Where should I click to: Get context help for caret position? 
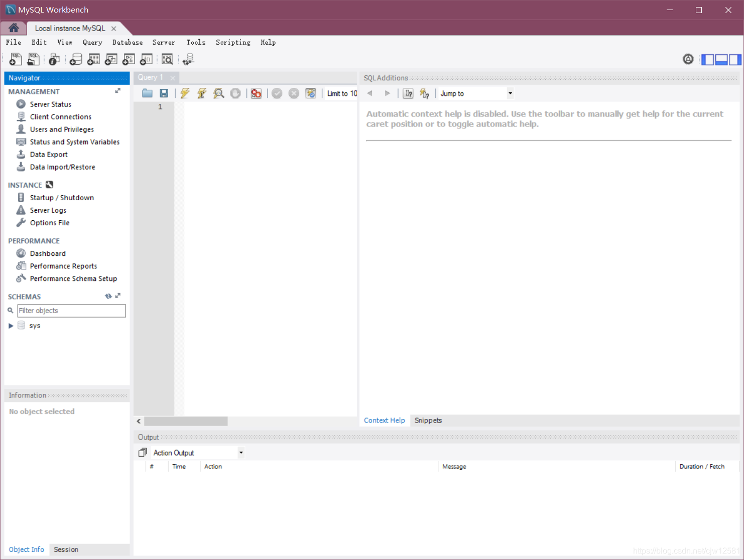[x=408, y=93]
